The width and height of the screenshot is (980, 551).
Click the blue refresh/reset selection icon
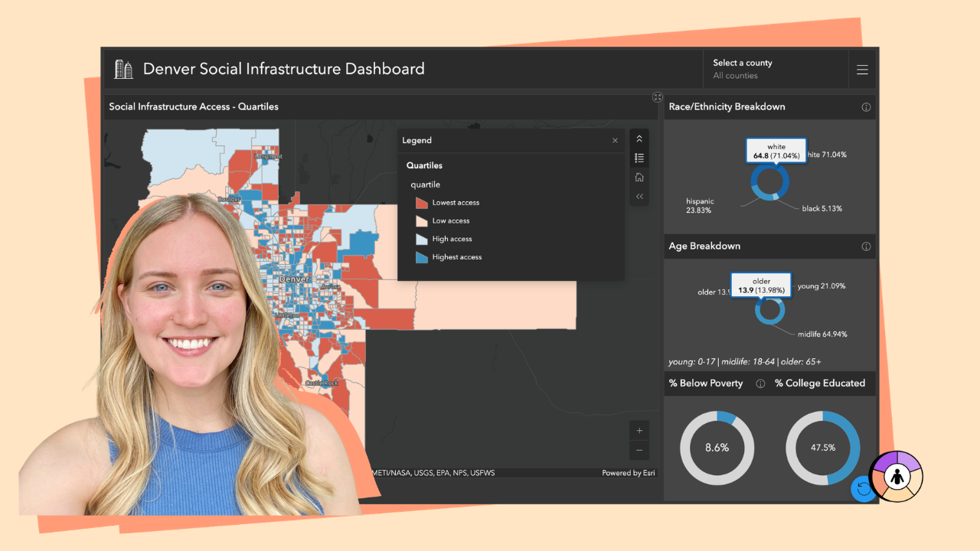click(864, 489)
